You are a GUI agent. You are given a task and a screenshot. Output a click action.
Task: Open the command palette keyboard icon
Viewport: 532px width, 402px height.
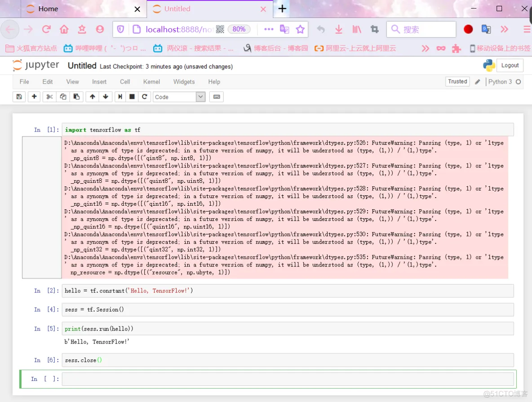[x=217, y=97]
